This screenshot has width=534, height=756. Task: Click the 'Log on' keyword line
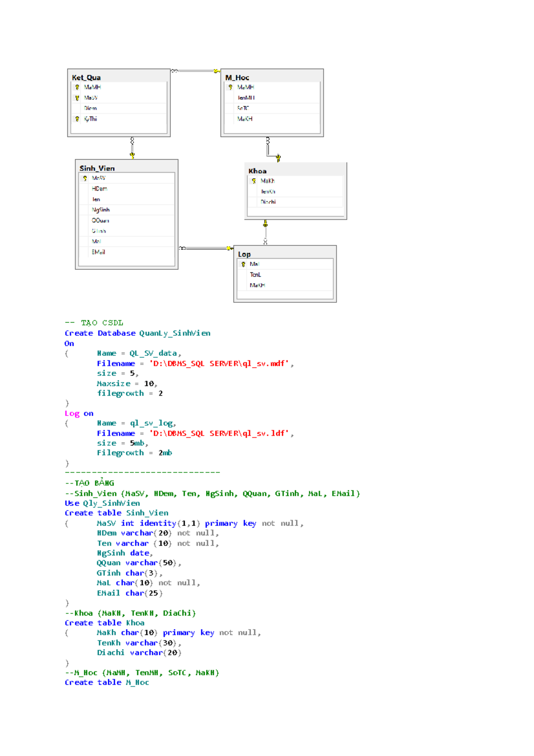[x=79, y=414]
